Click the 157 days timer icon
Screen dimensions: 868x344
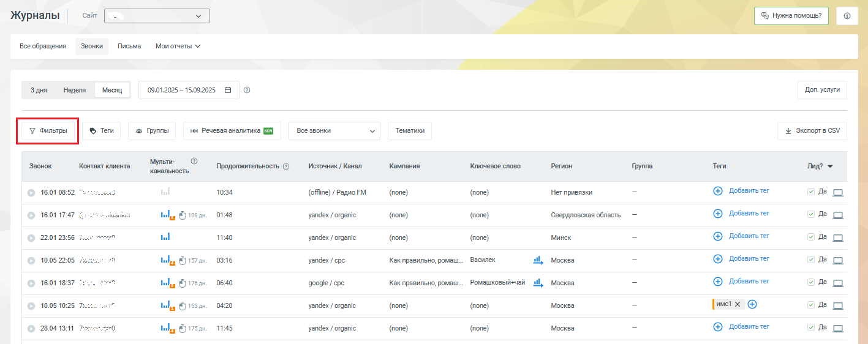[x=183, y=261]
